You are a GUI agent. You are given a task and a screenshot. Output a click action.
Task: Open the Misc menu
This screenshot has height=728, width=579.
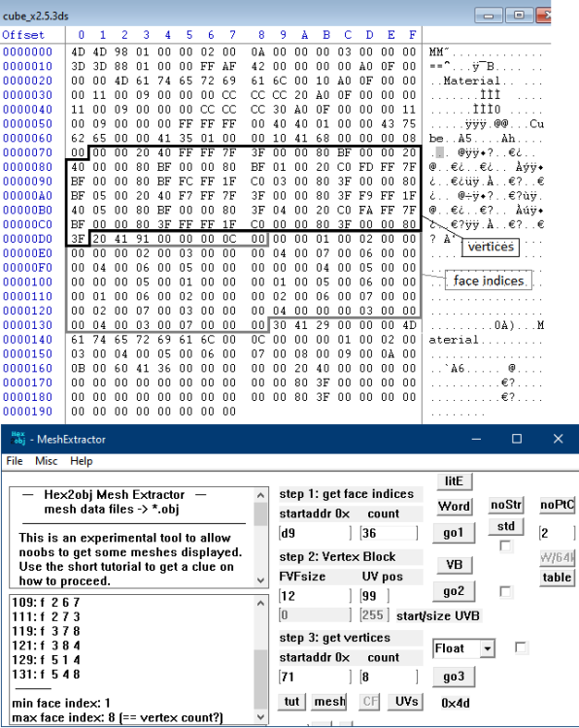(46, 461)
